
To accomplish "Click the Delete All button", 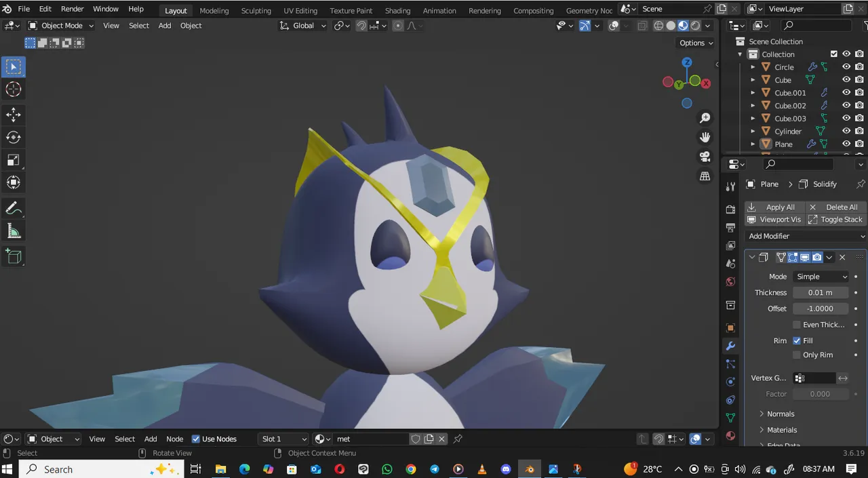I will pyautogui.click(x=835, y=207).
